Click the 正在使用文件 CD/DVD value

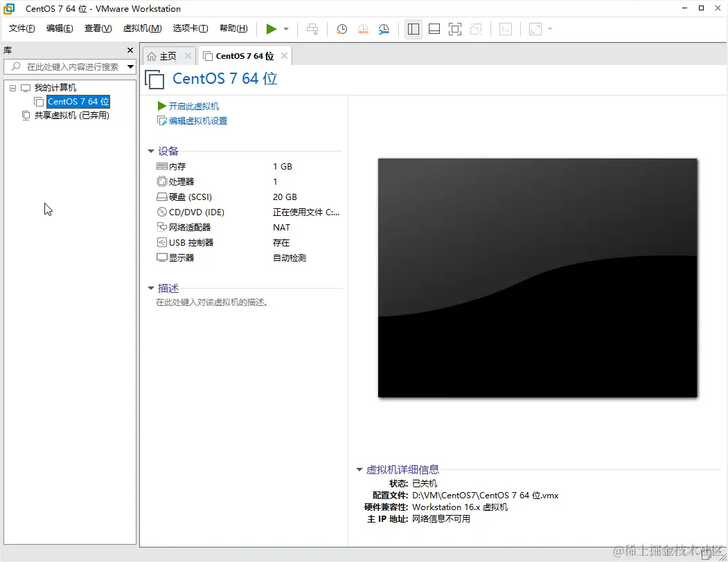click(306, 212)
